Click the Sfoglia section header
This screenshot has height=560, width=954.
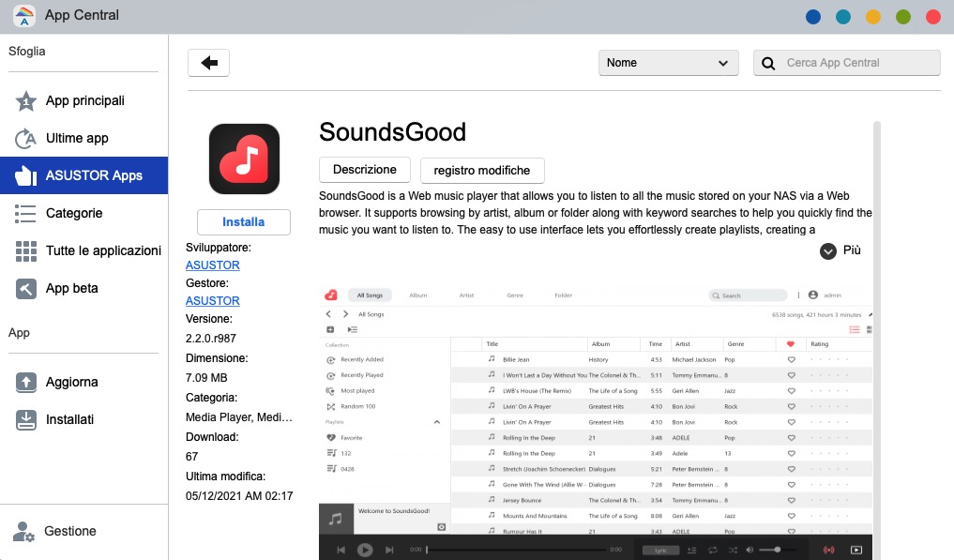click(x=27, y=52)
